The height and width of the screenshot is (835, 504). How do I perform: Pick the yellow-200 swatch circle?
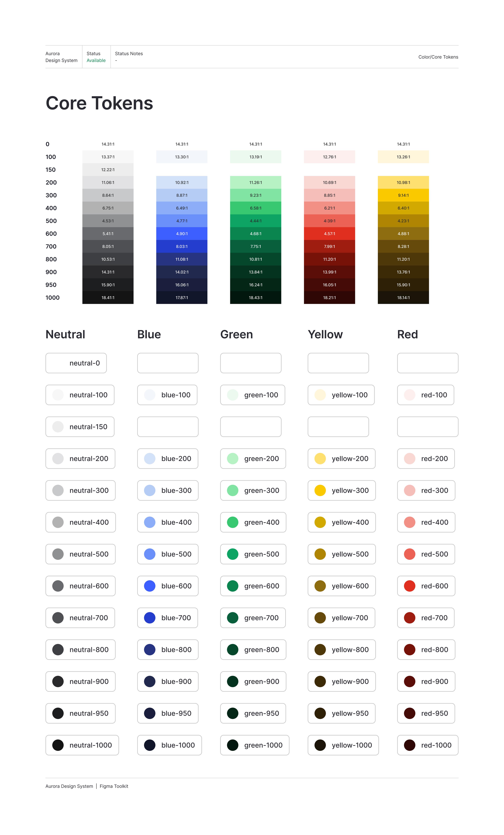point(320,459)
